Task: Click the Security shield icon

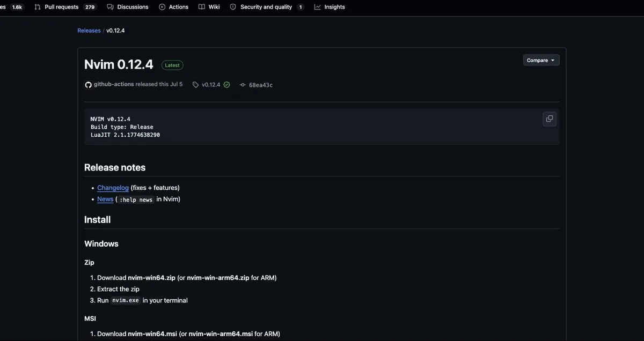Action: (233, 7)
